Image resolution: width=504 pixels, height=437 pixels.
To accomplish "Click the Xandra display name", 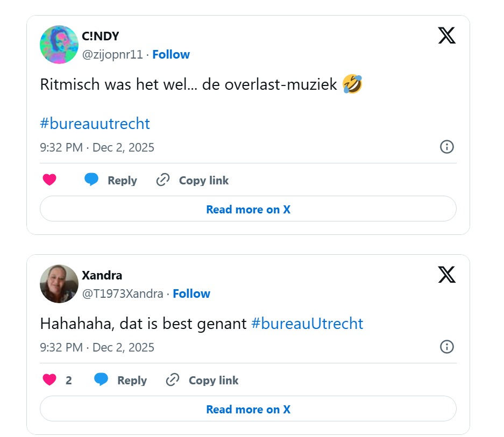I will [x=102, y=275].
